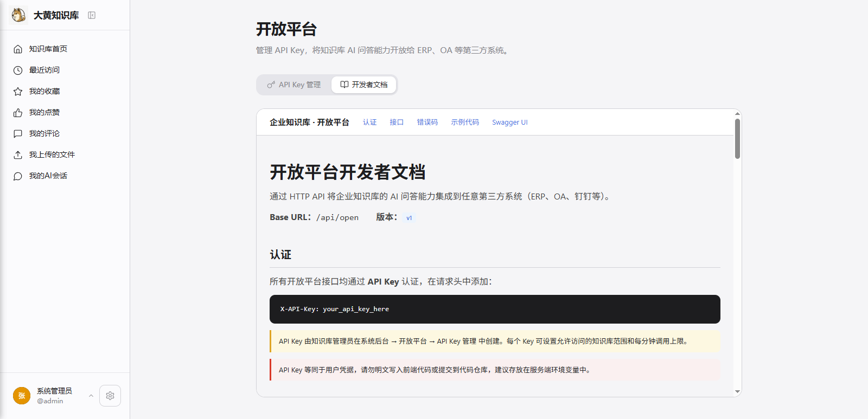Image resolution: width=868 pixels, height=419 pixels.
Task: Click the comment icon beside 我的评论
Action: coord(18,133)
